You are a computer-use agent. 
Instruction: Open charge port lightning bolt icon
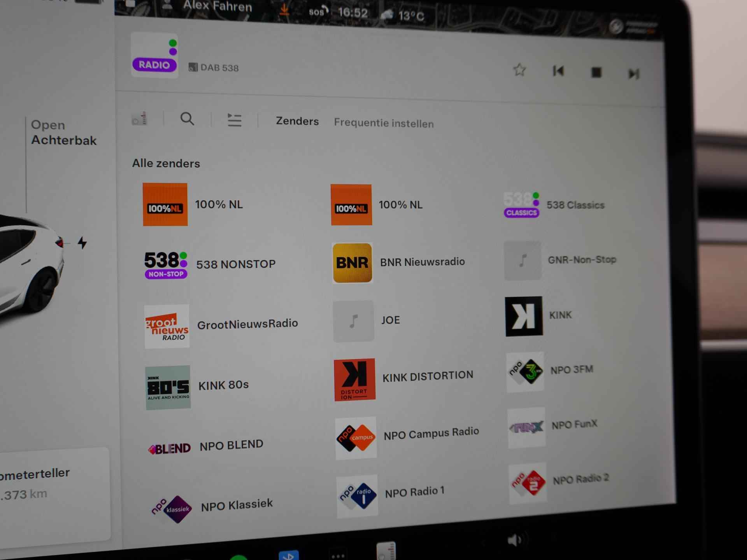point(82,243)
